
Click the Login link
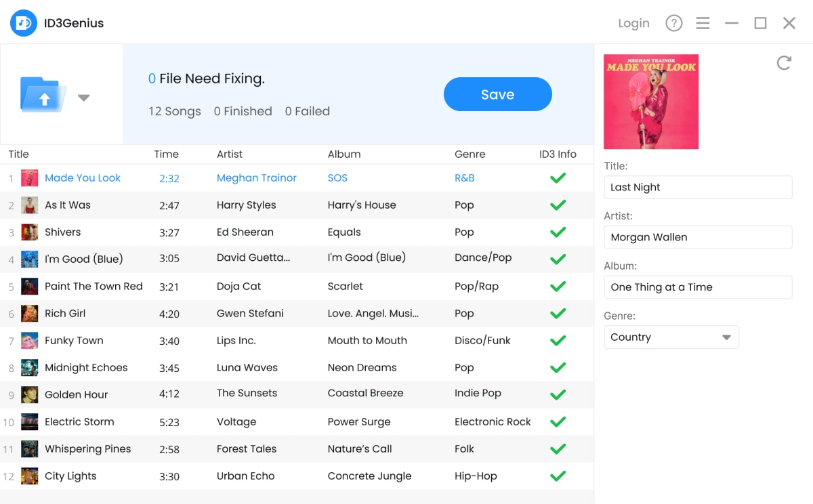point(633,23)
